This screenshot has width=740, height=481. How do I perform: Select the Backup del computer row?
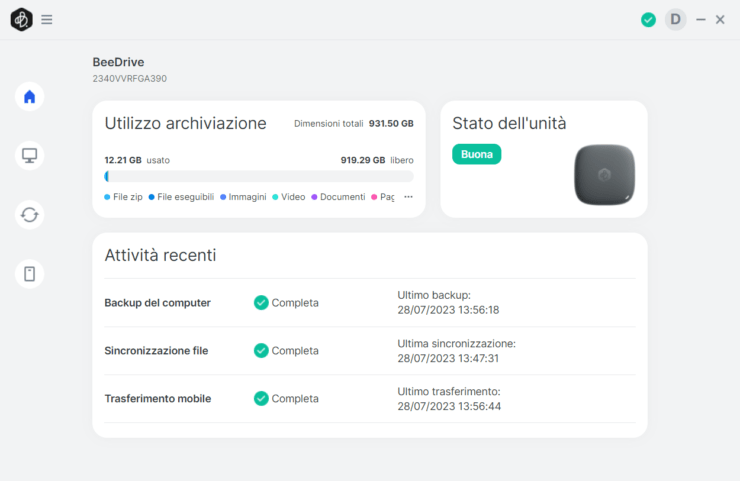pyautogui.click(x=157, y=303)
